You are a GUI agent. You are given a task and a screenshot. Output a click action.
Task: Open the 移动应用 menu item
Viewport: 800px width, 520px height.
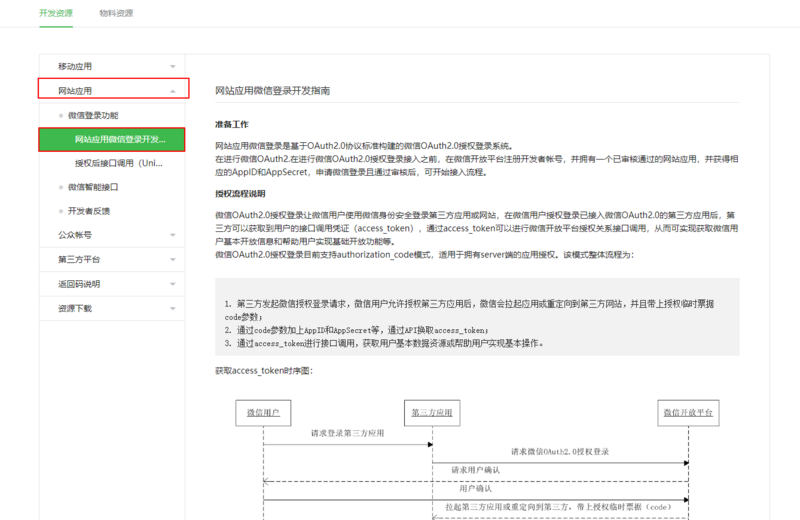coord(112,66)
